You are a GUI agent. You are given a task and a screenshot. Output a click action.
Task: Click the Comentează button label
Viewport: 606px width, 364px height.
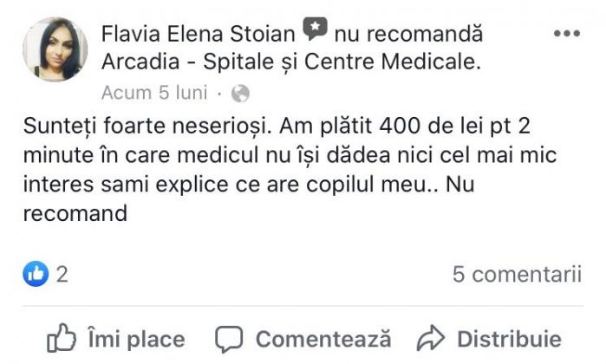323,339
